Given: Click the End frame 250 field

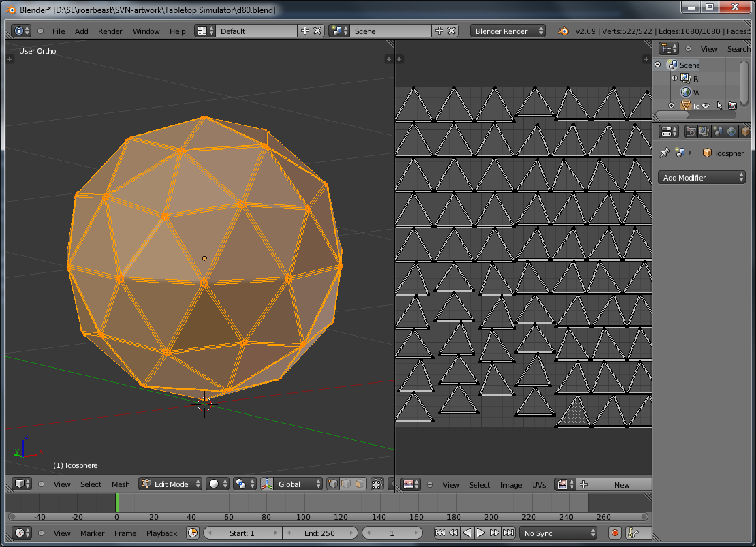Looking at the screenshot, I should tap(319, 533).
